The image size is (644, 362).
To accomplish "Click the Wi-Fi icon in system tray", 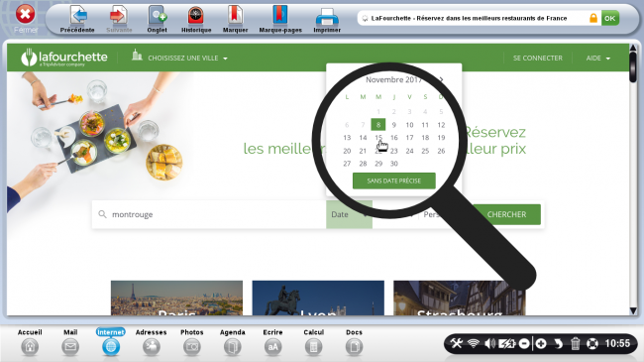I will (474, 343).
